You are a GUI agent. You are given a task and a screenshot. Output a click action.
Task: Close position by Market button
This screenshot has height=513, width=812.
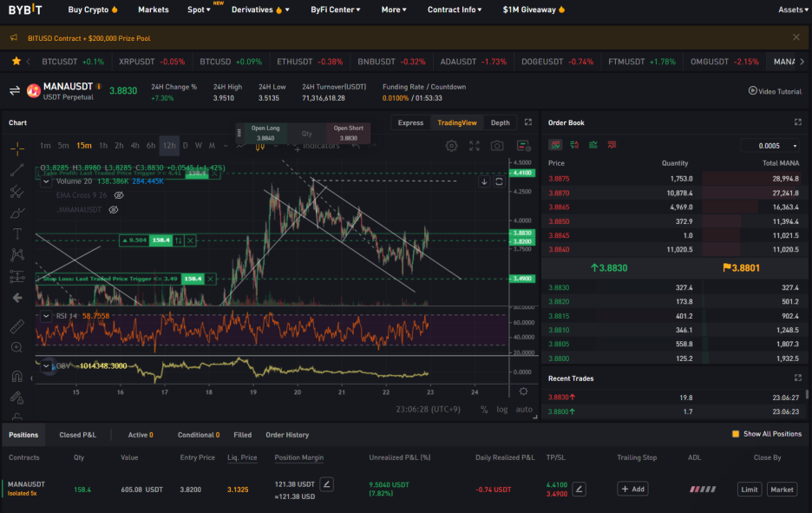coord(782,490)
